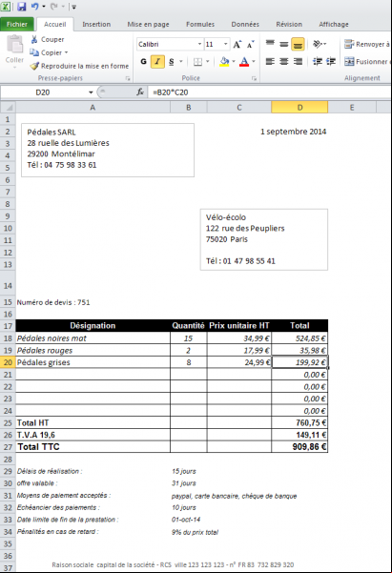392x573 pixels.
Task: Open the font size dropdown showing 11
Action: [226, 44]
